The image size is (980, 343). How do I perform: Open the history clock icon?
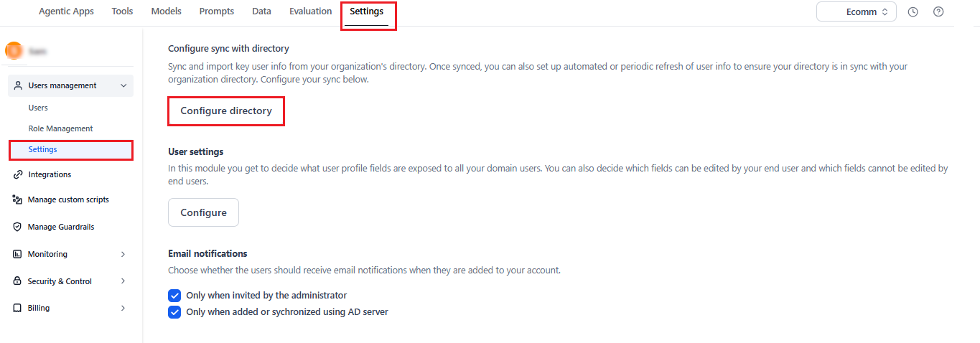pos(913,11)
